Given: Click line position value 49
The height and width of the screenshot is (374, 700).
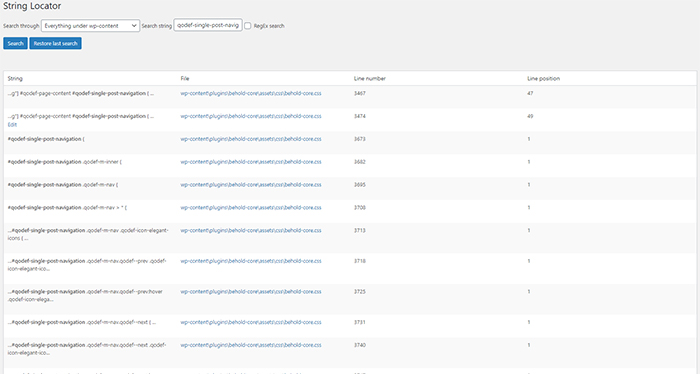Looking at the screenshot, I should (x=530, y=116).
